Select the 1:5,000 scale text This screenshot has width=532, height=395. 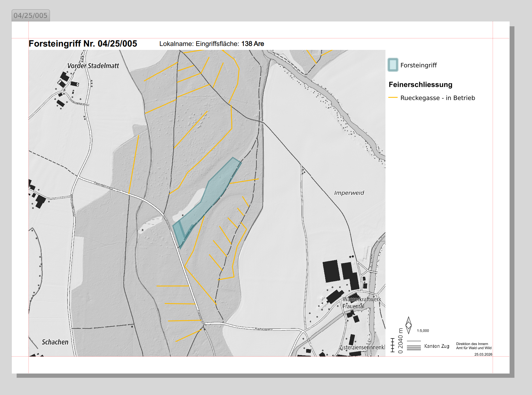(423, 331)
